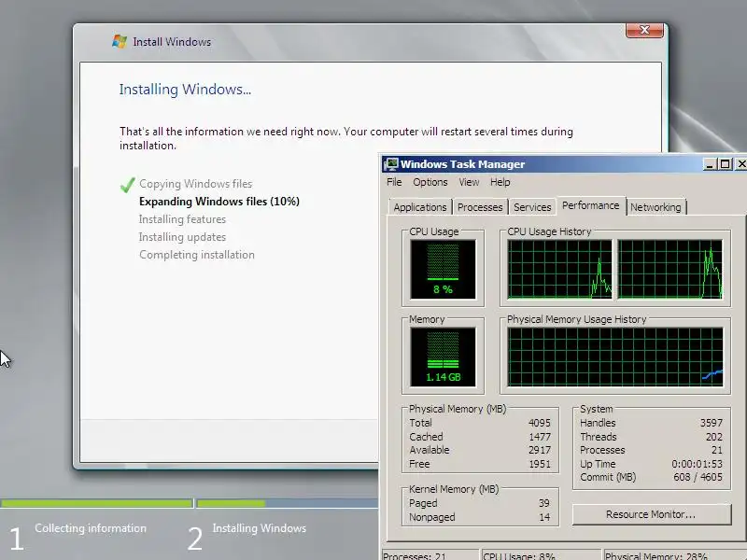This screenshot has height=560, width=747.
Task: Click 'CPU Usage: 8%' in the status bar
Action: (x=519, y=555)
